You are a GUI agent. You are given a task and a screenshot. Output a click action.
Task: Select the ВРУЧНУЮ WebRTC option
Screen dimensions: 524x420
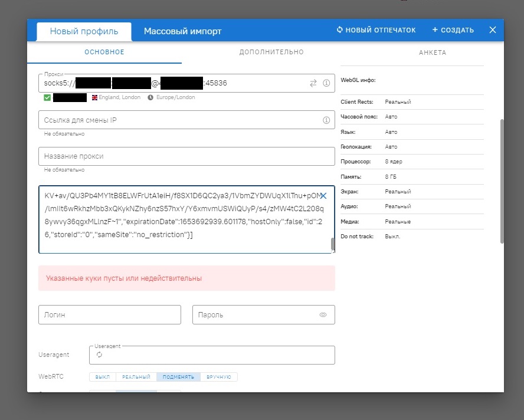(x=219, y=377)
